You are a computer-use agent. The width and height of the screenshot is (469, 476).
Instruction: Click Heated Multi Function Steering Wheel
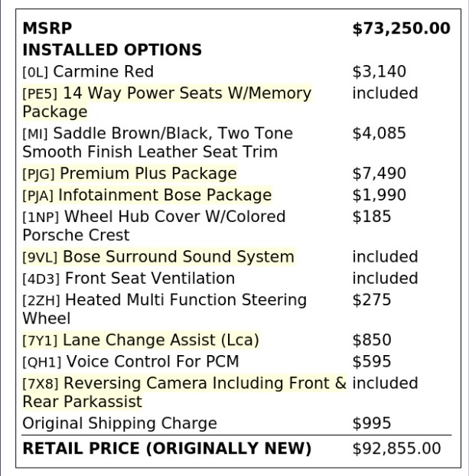tap(164, 309)
